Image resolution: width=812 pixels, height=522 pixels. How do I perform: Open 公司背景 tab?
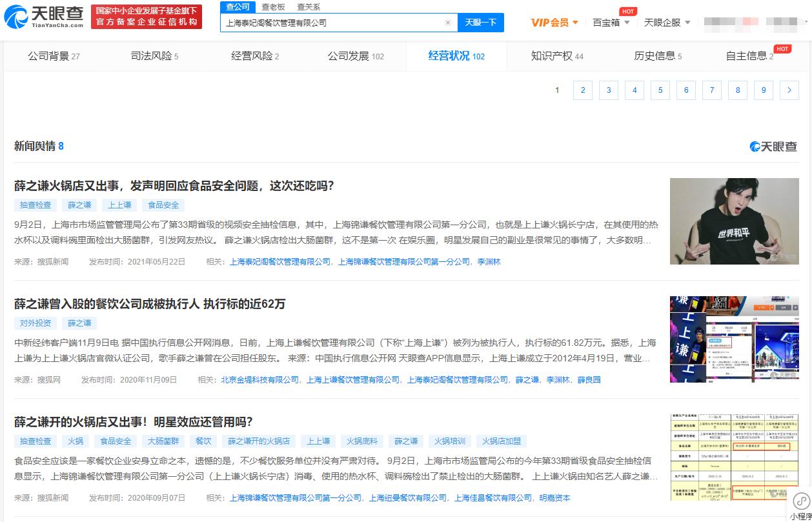click(x=54, y=56)
